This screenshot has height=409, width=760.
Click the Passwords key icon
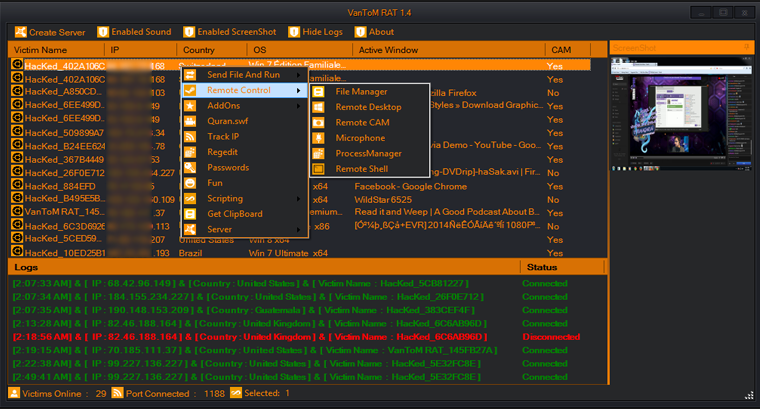coord(190,168)
